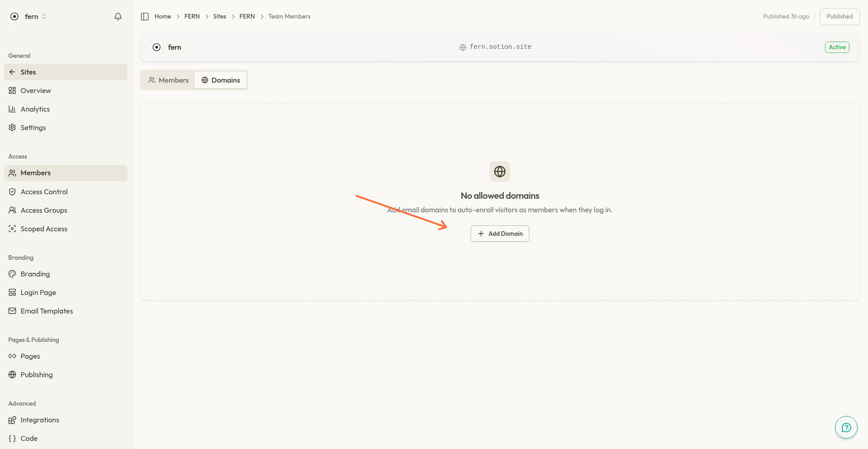Click first FERN breadcrumb link
Viewport: 868px width, 449px height.
[x=192, y=16]
